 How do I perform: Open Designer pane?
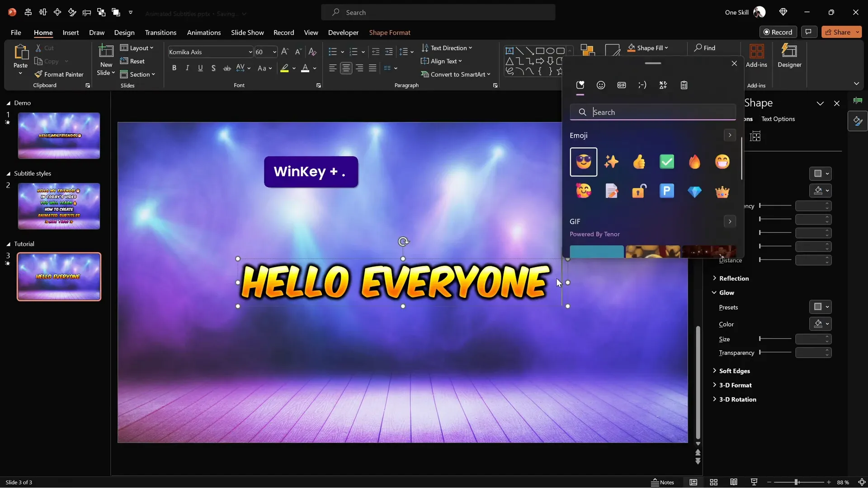point(789,56)
